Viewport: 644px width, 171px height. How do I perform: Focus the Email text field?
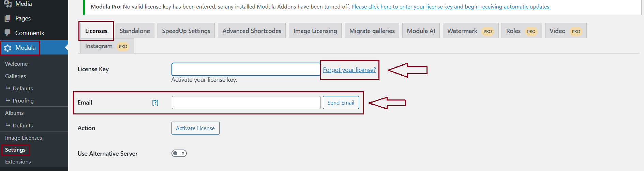click(x=246, y=103)
